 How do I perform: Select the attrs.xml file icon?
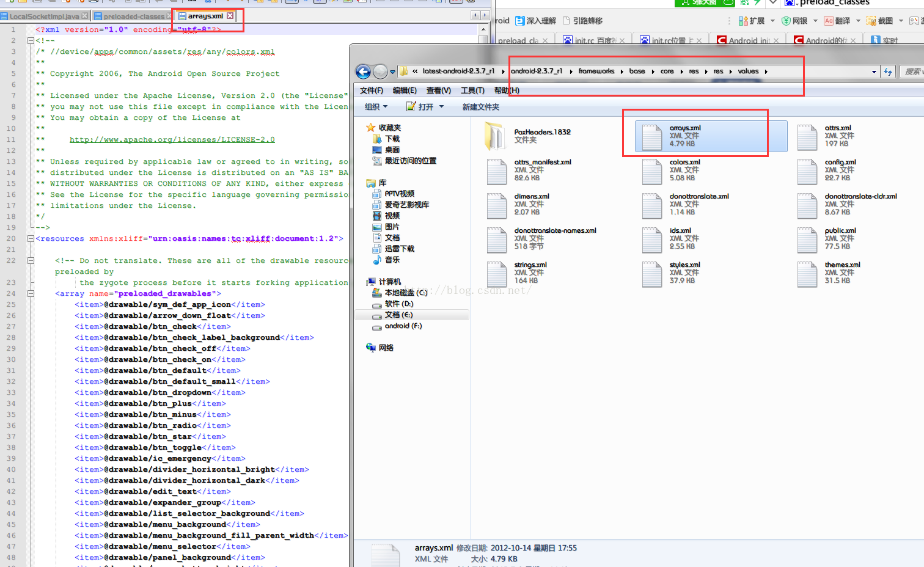click(807, 137)
